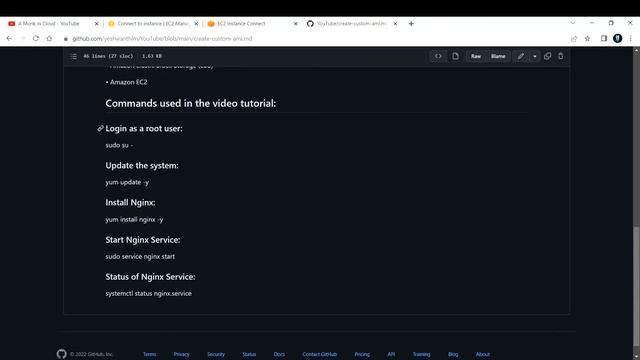Open the Blog footer link
Image resolution: width=640 pixels, height=360 pixels.
(453, 354)
